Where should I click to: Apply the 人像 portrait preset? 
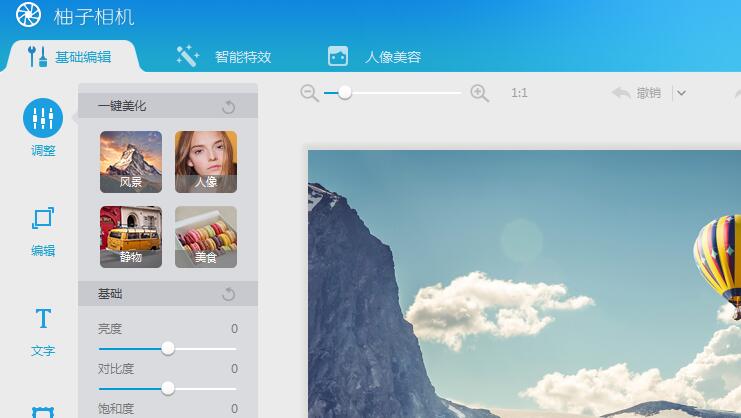coord(206,162)
